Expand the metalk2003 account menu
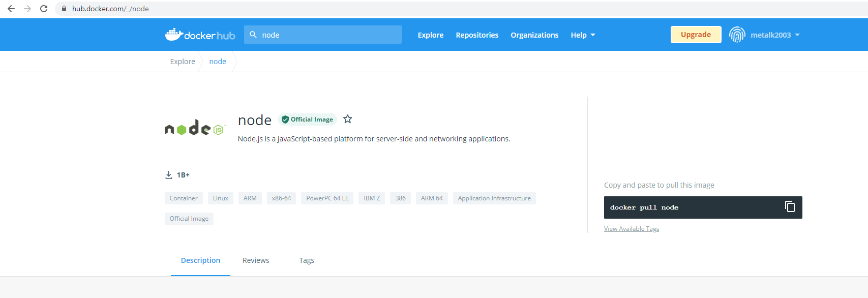 pyautogui.click(x=774, y=35)
